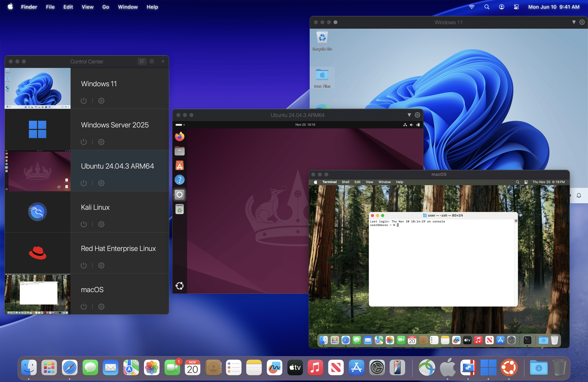
Task: Power on Windows Server 2025 VM
Action: pyautogui.click(x=83, y=142)
